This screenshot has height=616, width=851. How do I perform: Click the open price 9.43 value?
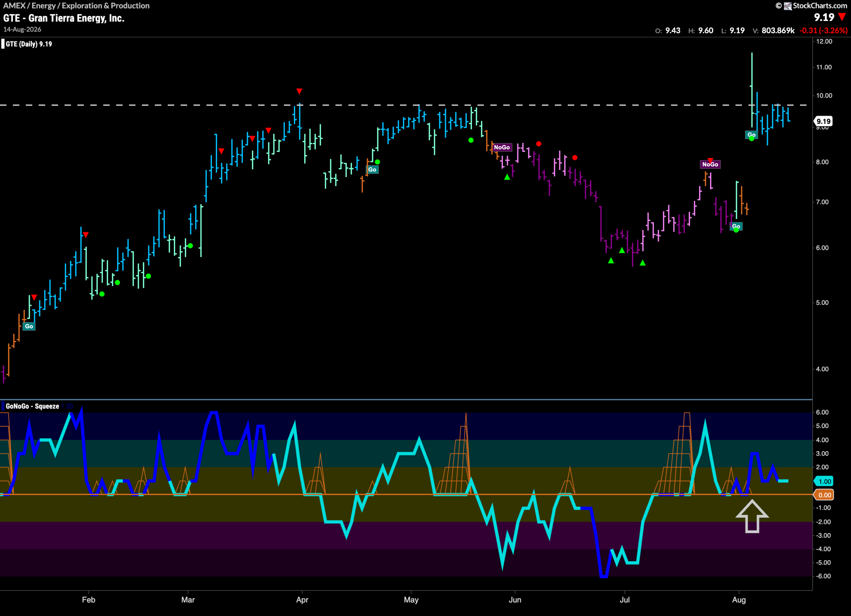(x=673, y=30)
